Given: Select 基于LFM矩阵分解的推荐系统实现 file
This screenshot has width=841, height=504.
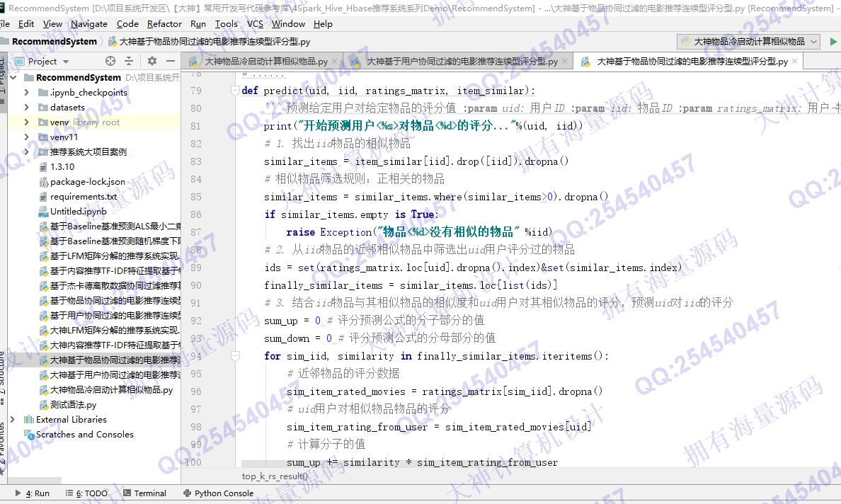Looking at the screenshot, I should [x=115, y=256].
